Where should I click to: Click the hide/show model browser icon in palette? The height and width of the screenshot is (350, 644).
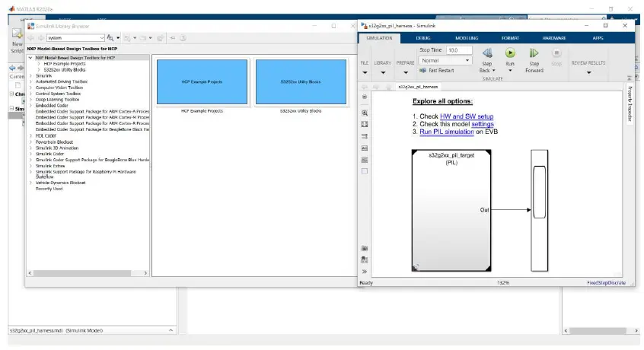[365, 97]
